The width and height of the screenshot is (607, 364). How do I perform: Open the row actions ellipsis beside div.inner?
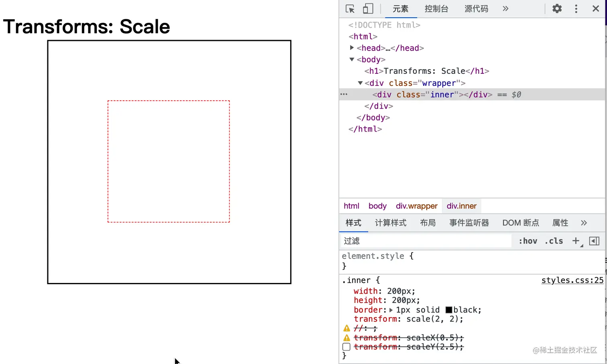(x=344, y=95)
